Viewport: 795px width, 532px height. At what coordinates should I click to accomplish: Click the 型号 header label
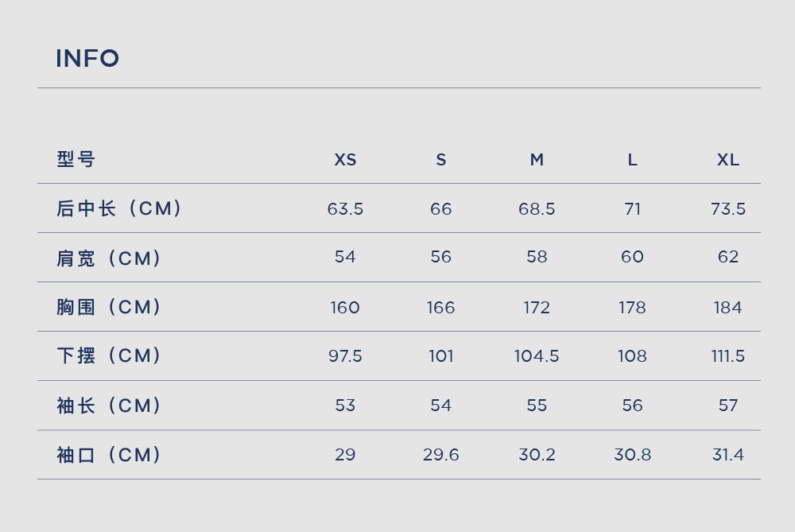coord(76,159)
